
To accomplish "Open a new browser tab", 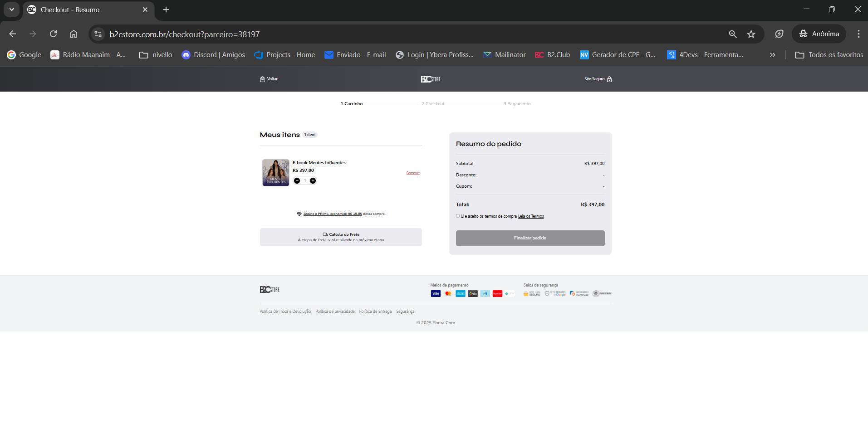I will (x=166, y=10).
